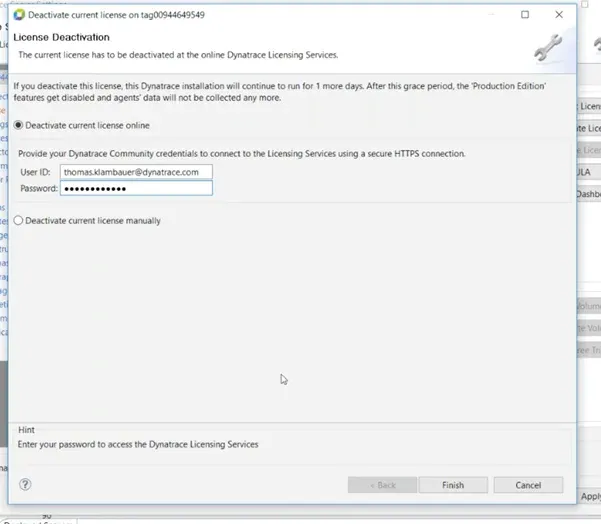
Task: Select 'Deactivate current license online' option
Action: (19, 125)
